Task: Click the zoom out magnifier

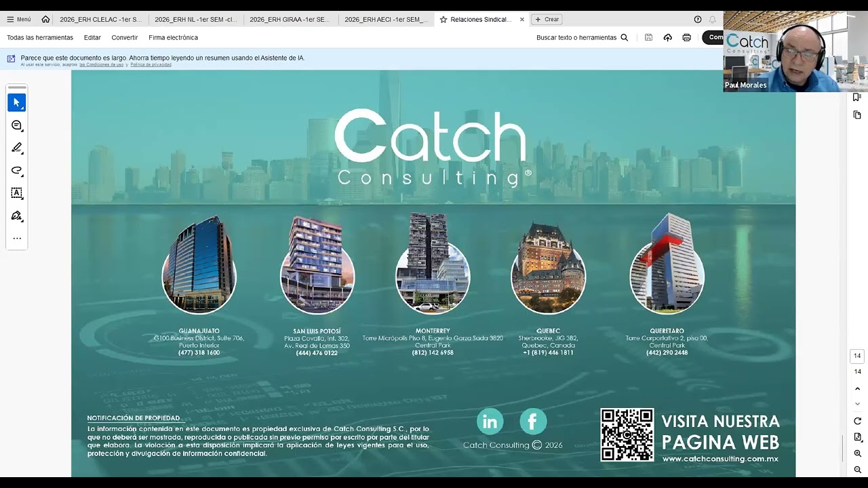Action: (857, 470)
